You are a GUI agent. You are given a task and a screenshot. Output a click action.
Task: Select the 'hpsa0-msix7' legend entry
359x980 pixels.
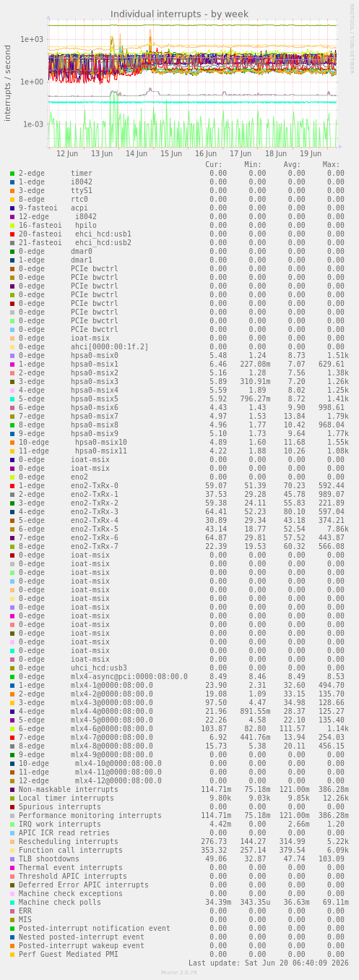tap(95, 417)
